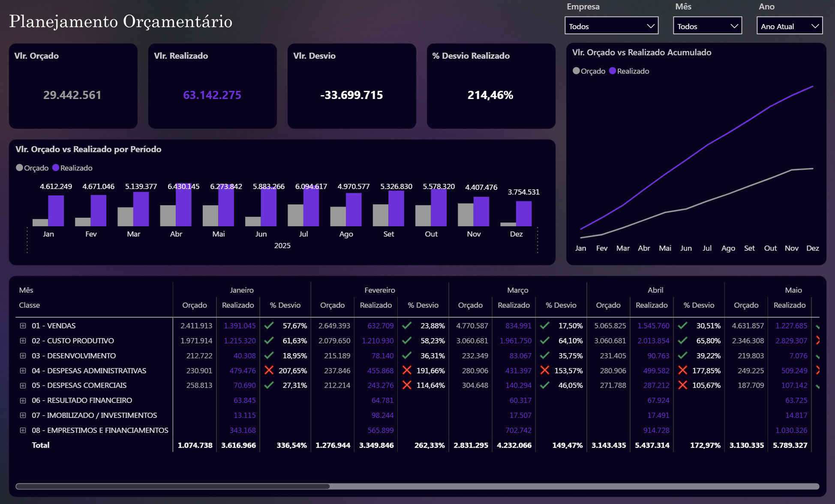Click Realizado legend marker in accumulated chart

(x=613, y=71)
